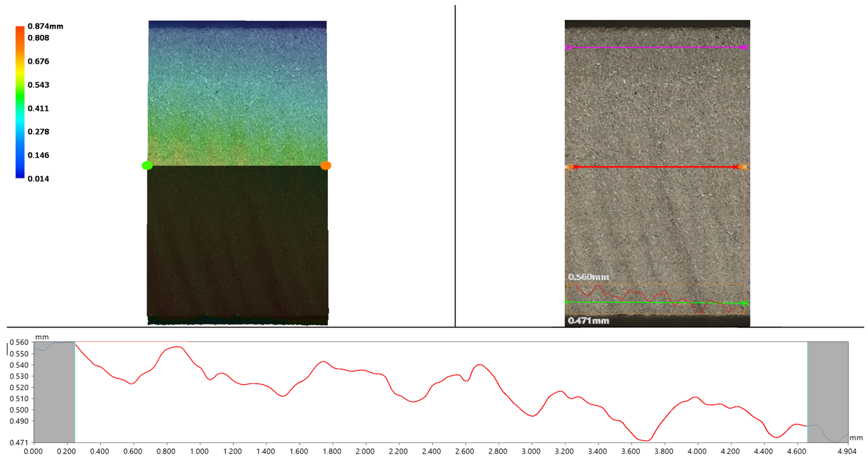Click the green marker dot on height map

[x=147, y=165]
